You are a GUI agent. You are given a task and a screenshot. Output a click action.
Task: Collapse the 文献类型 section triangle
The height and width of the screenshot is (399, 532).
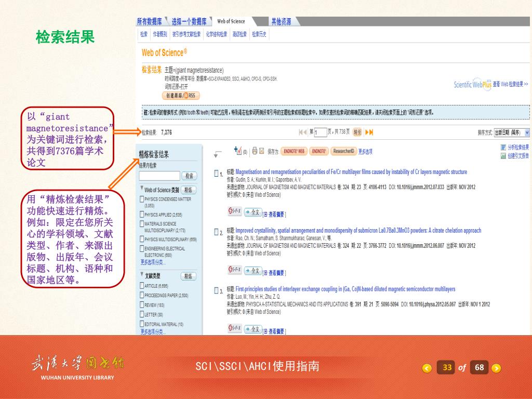coord(142,274)
